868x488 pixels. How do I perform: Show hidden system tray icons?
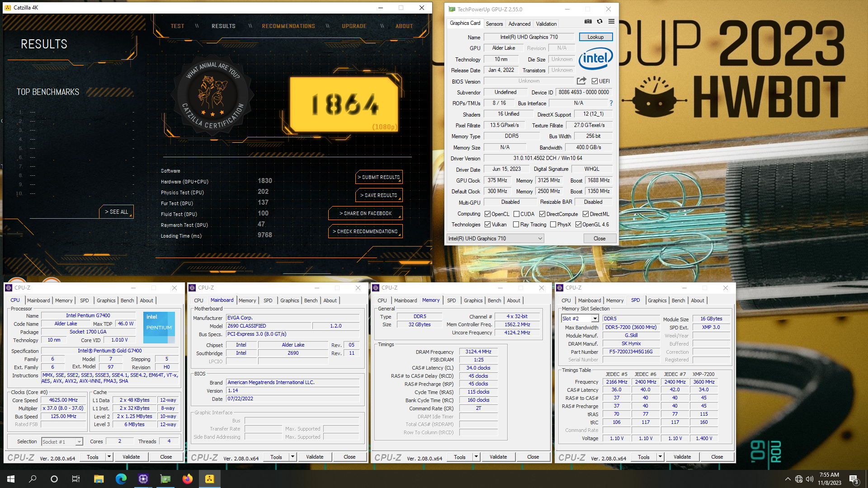click(788, 479)
